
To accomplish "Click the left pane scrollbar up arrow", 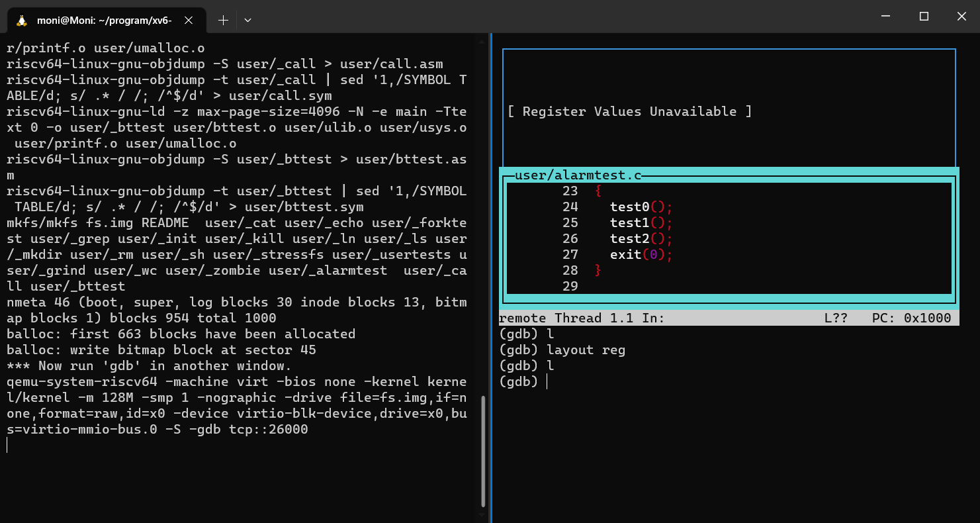I will coord(483,41).
